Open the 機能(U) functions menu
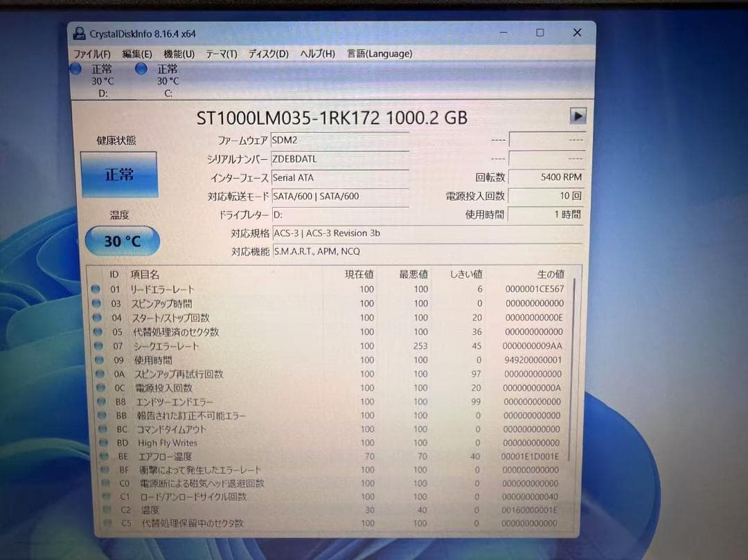Image resolution: width=748 pixels, height=560 pixels. point(179,53)
